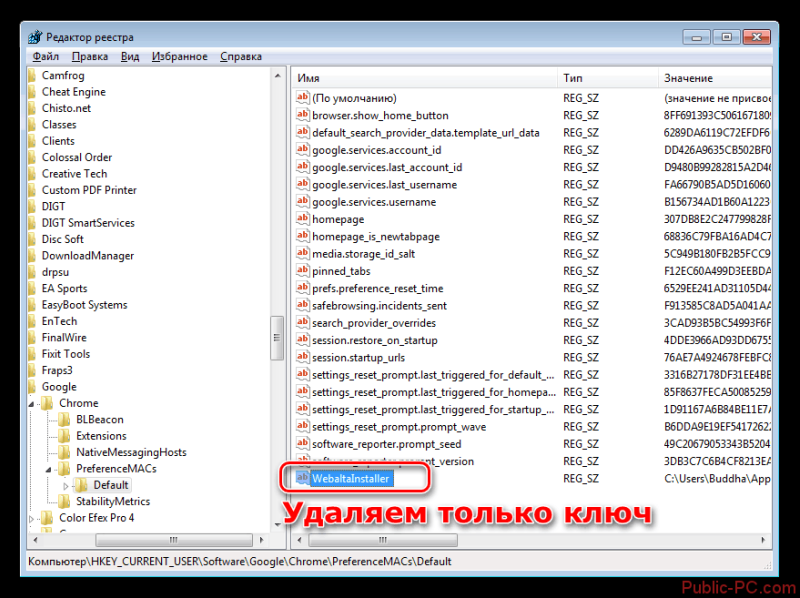This screenshot has width=800, height=598.
Task: Click the BLBeacon folder icon
Action: [x=64, y=419]
